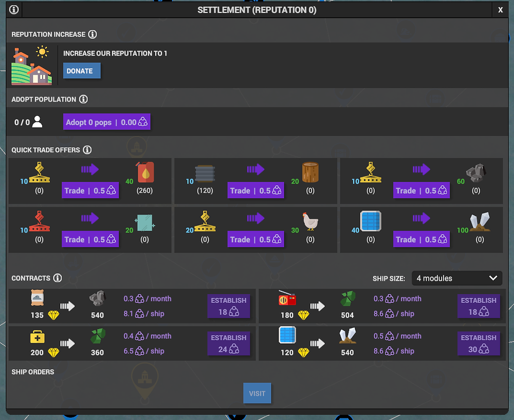Click the solar panel contract icon

pos(287,335)
